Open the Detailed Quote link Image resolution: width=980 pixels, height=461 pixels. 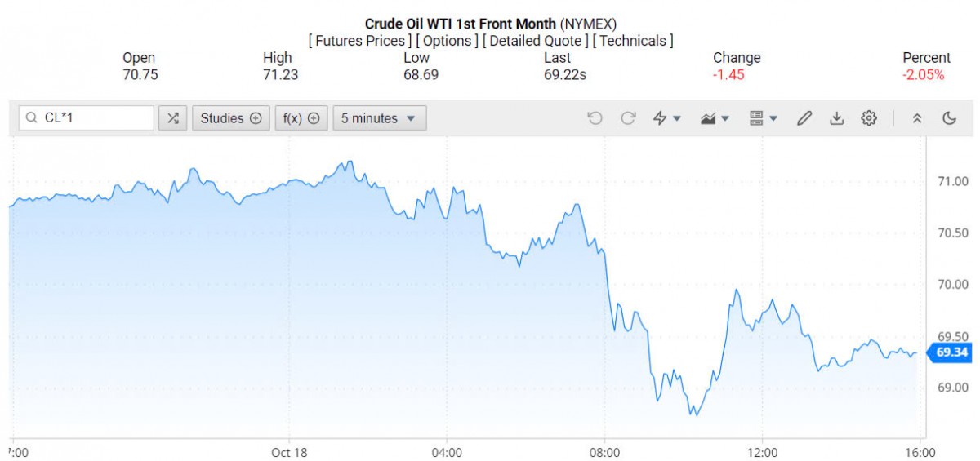coord(536,40)
